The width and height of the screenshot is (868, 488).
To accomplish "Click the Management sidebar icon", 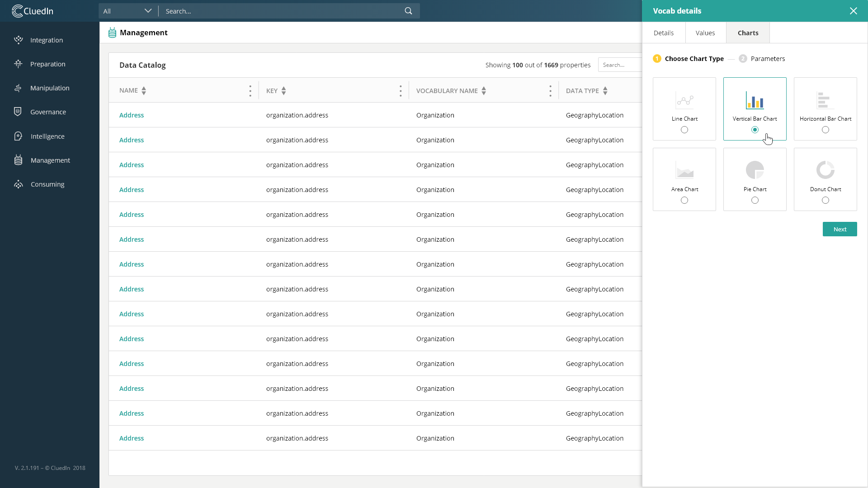I will click(18, 160).
